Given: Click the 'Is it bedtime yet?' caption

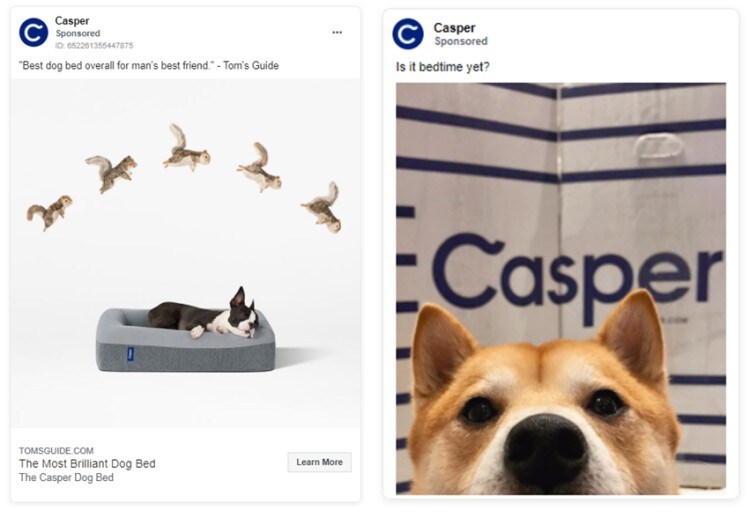Looking at the screenshot, I should point(442,67).
